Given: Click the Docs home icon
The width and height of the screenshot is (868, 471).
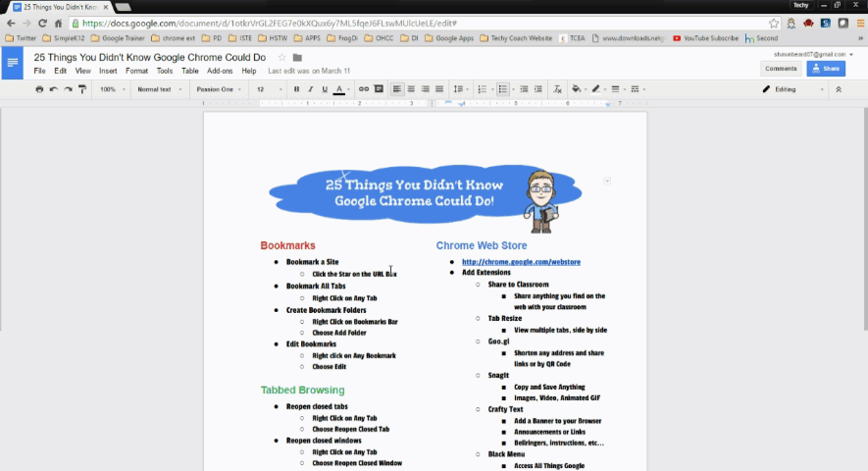Looking at the screenshot, I should (13, 64).
